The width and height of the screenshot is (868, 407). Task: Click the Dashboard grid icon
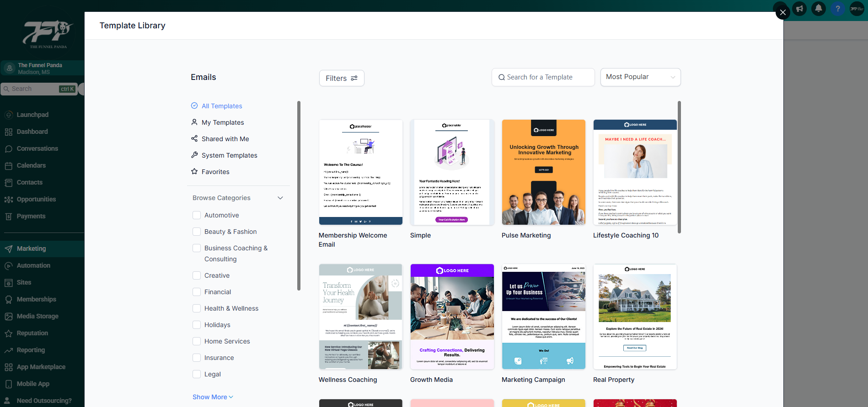pos(9,132)
